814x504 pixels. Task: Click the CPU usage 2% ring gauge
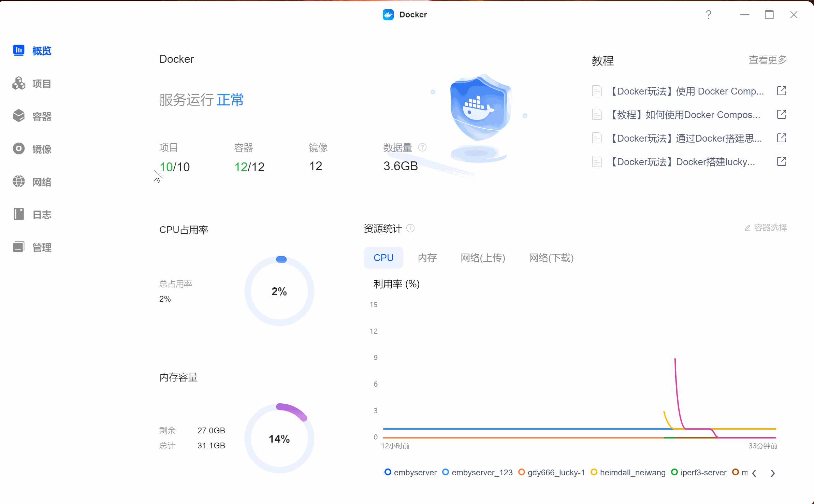(x=279, y=291)
